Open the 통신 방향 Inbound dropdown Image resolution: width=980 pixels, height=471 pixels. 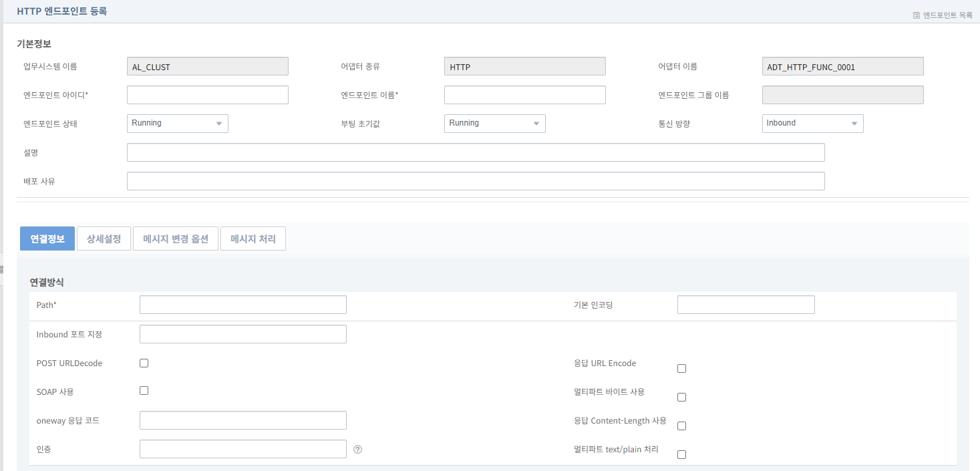812,124
